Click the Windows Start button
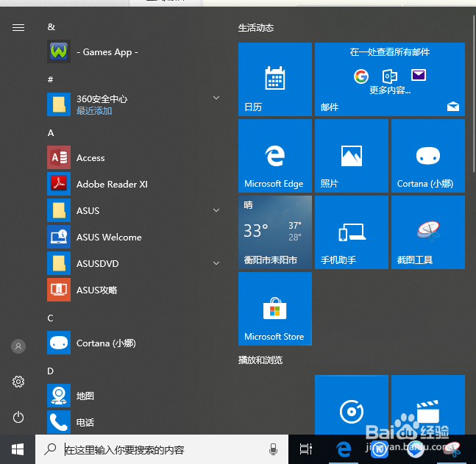476x464 pixels. (x=18, y=449)
